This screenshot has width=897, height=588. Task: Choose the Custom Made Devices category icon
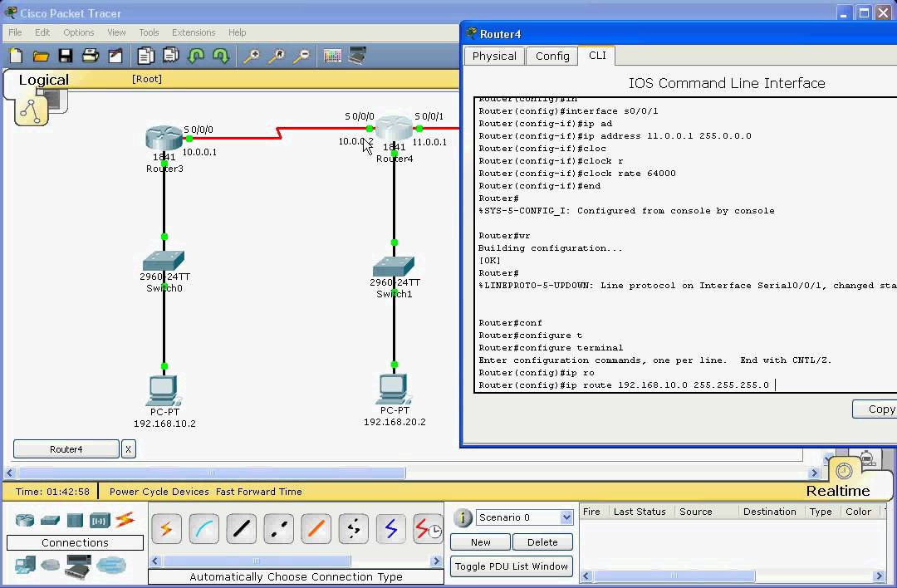78,566
